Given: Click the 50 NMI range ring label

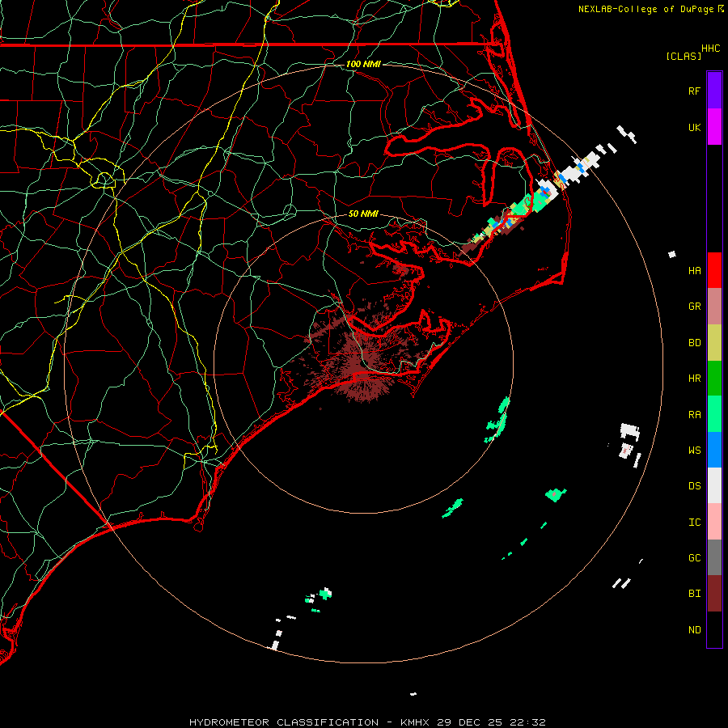Looking at the screenshot, I should [363, 214].
